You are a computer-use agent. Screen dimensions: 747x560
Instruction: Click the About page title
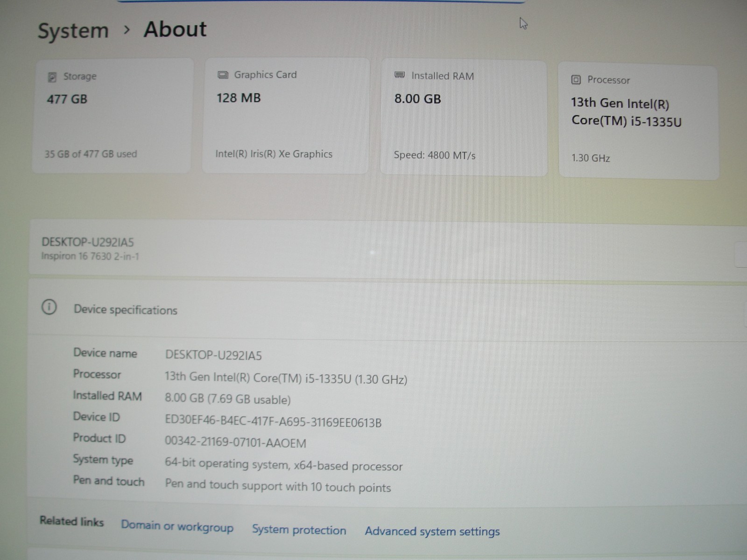(x=175, y=29)
